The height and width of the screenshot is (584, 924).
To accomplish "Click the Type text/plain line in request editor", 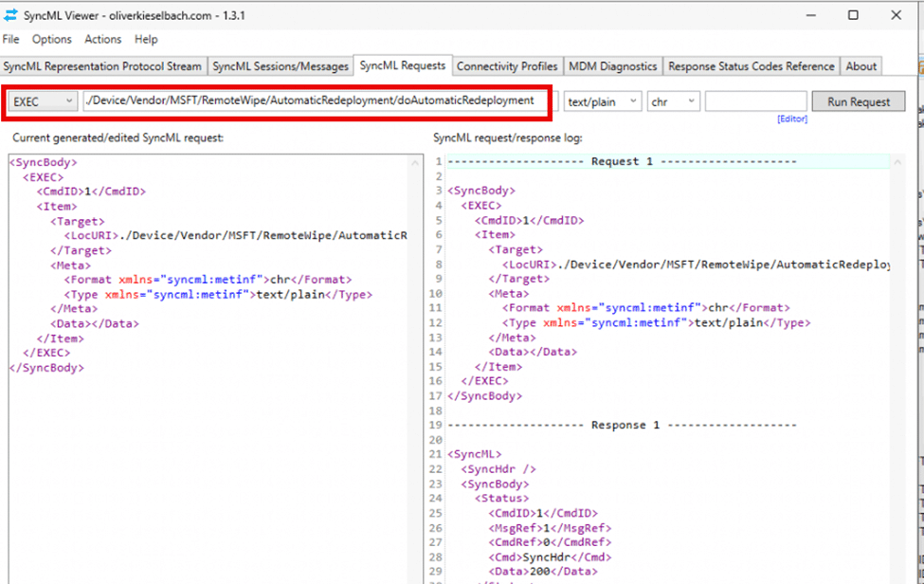I will tap(218, 295).
